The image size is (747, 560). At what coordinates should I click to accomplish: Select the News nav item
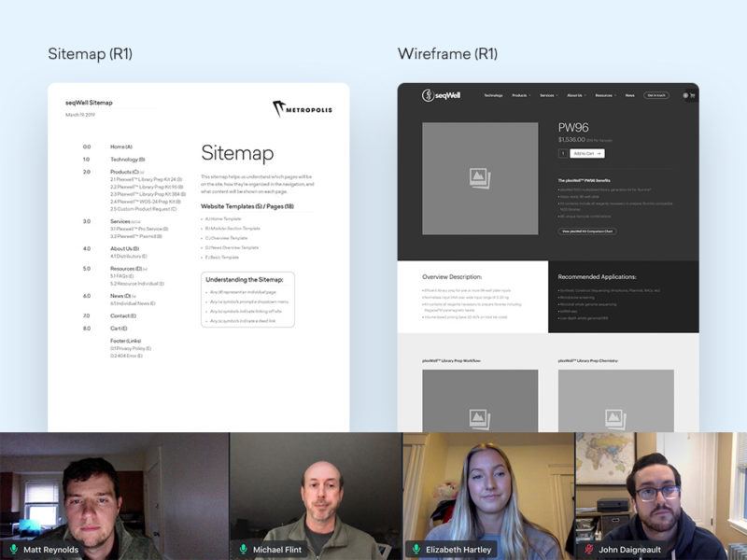click(x=630, y=95)
